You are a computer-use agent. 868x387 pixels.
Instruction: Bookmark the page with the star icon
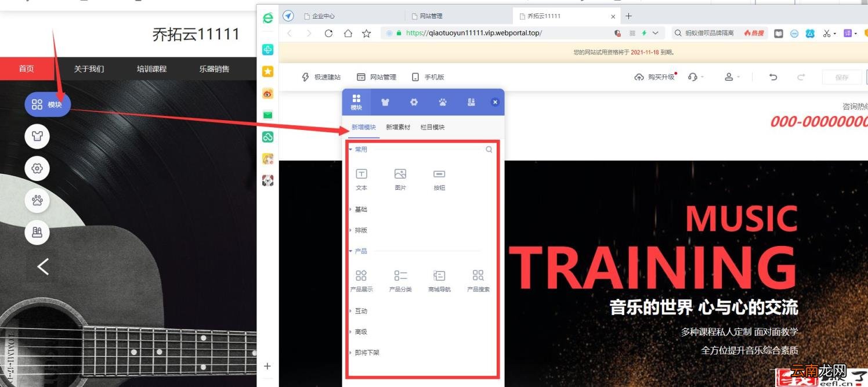point(366,33)
